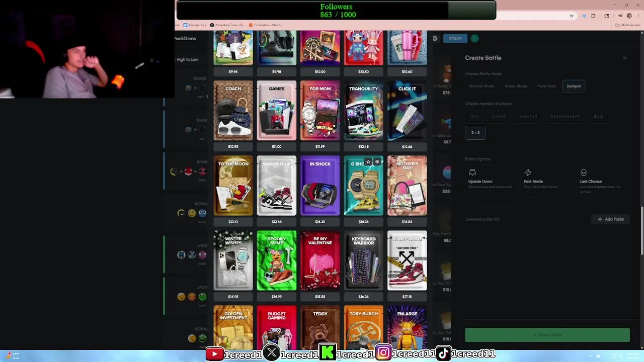The width and height of the screenshot is (644, 362).
Task: Choose 2v2 player count
Action: coord(598,117)
